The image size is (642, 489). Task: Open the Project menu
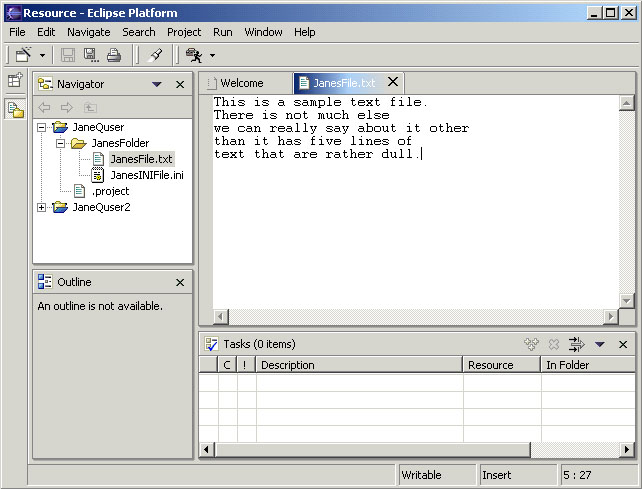pyautogui.click(x=184, y=32)
